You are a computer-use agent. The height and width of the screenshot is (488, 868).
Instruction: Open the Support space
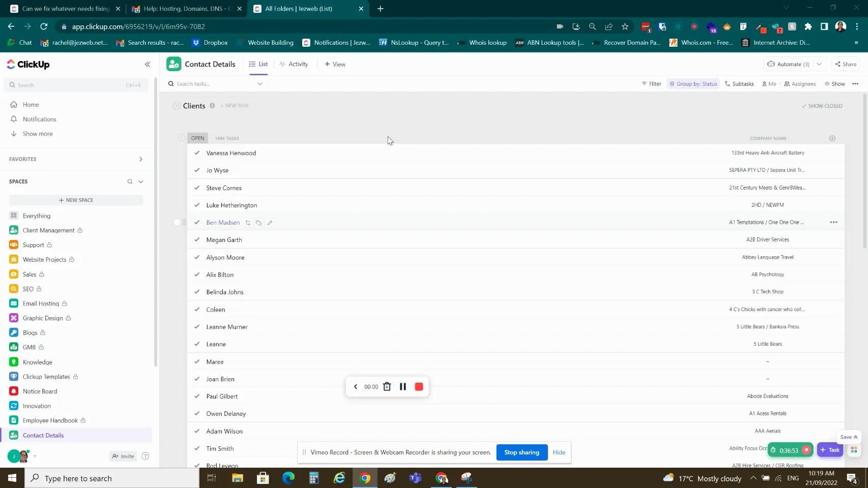pos(33,245)
